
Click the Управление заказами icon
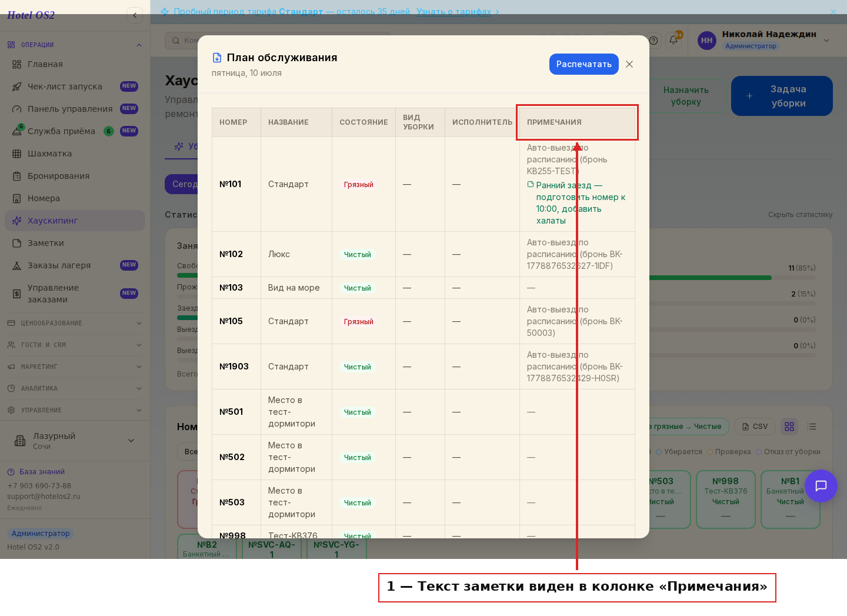[16, 294]
